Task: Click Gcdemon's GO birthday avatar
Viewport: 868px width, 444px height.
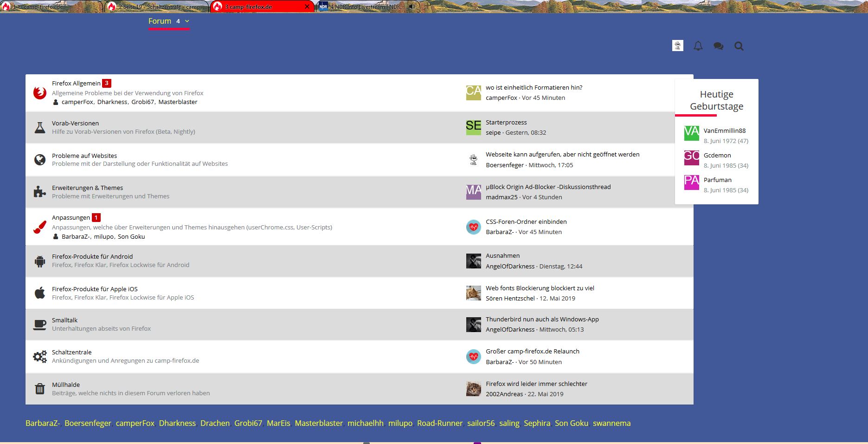Action: tap(692, 158)
